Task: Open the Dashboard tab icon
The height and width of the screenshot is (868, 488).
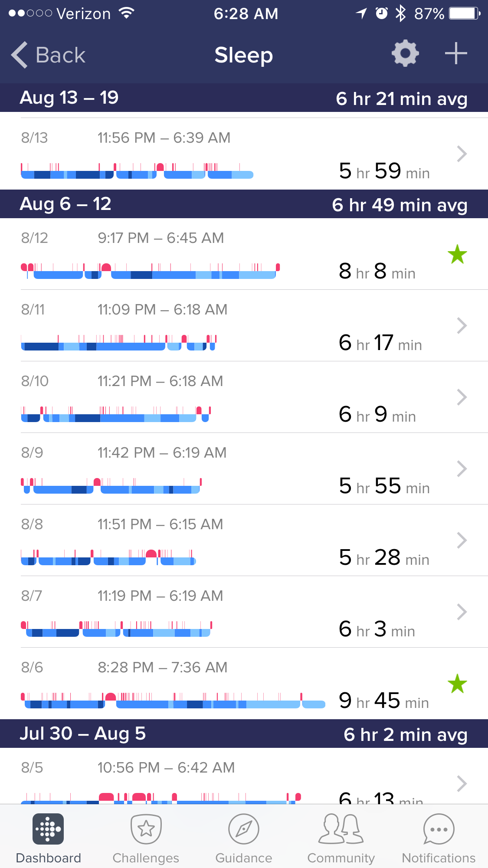Action: pos(48,829)
